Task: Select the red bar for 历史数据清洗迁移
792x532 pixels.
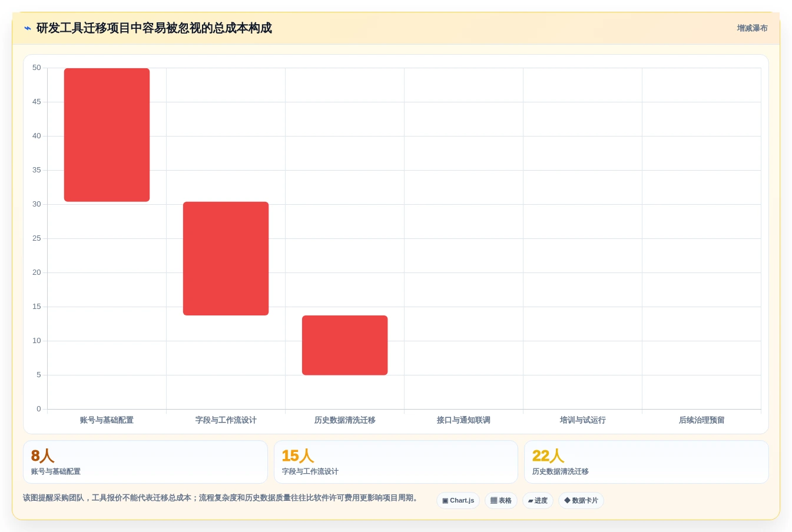Action: click(344, 345)
